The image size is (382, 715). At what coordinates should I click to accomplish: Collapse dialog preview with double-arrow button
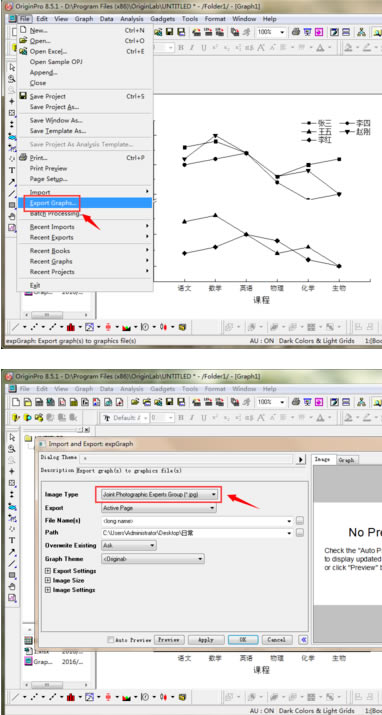point(304,640)
